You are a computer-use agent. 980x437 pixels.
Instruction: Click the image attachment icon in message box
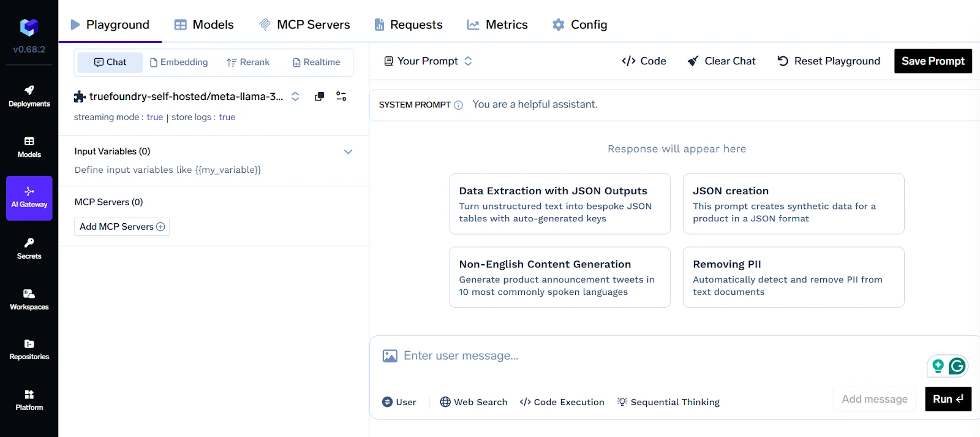[x=390, y=356]
